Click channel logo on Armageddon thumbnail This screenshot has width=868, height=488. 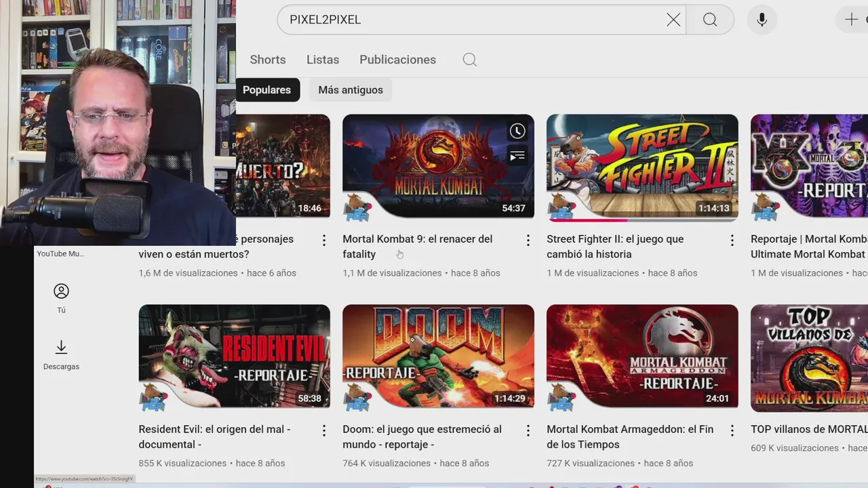click(561, 397)
